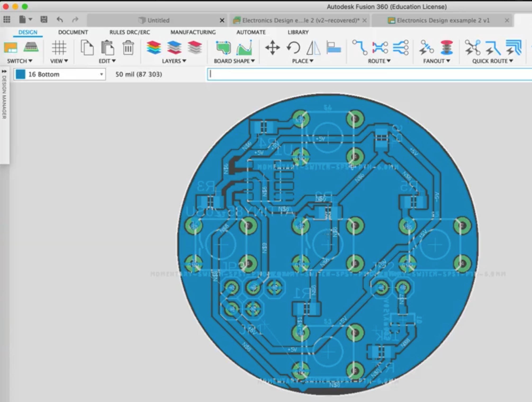This screenshot has height=402, width=532.
Task: Expand the VIEW dropdown
Action: [59, 61]
